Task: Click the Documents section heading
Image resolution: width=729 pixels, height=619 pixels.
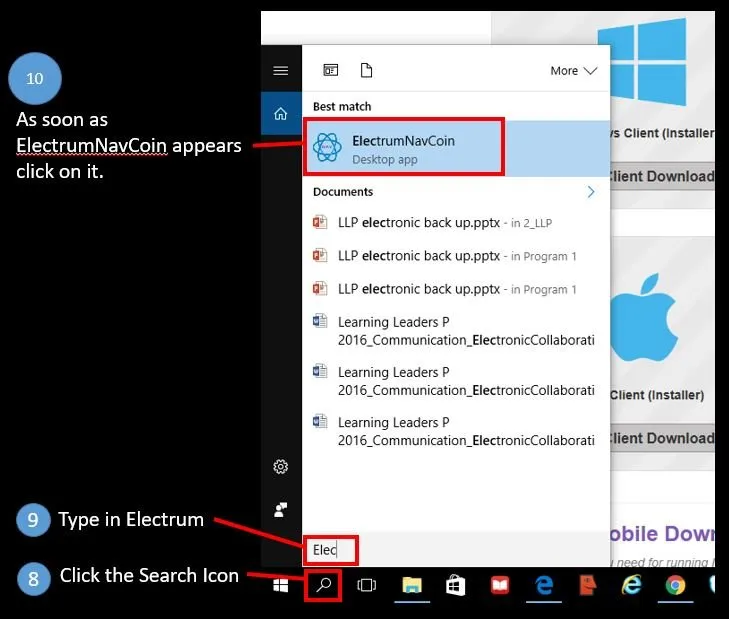Action: [343, 192]
